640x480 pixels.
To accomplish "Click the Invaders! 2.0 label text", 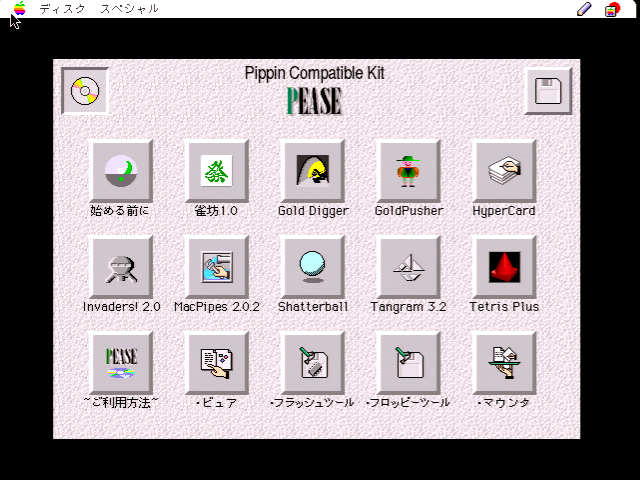I will click(x=122, y=307).
